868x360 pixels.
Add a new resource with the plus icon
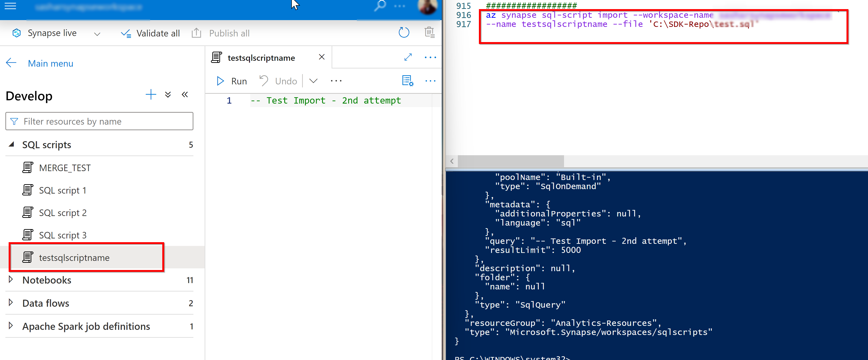[151, 95]
